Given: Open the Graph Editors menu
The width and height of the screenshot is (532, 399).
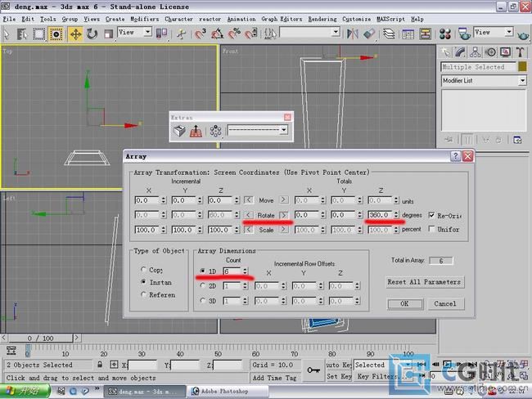Looking at the screenshot, I should [x=282, y=20].
